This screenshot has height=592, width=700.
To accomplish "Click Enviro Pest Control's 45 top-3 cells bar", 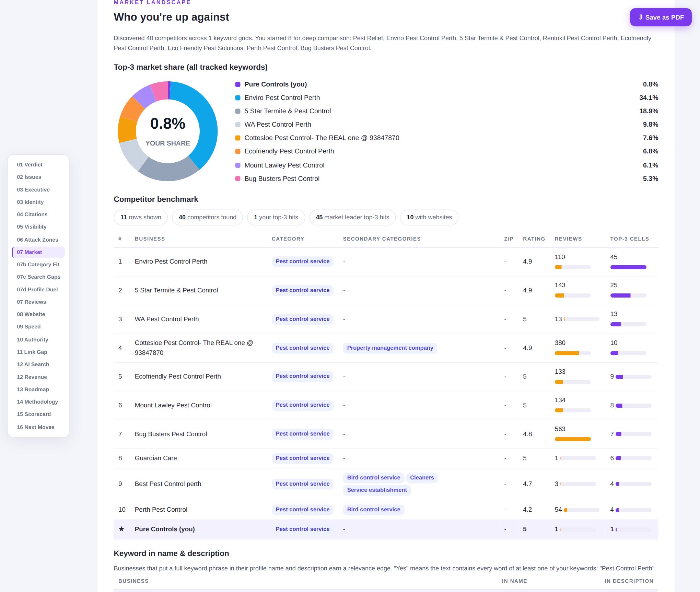I will (x=628, y=267).
